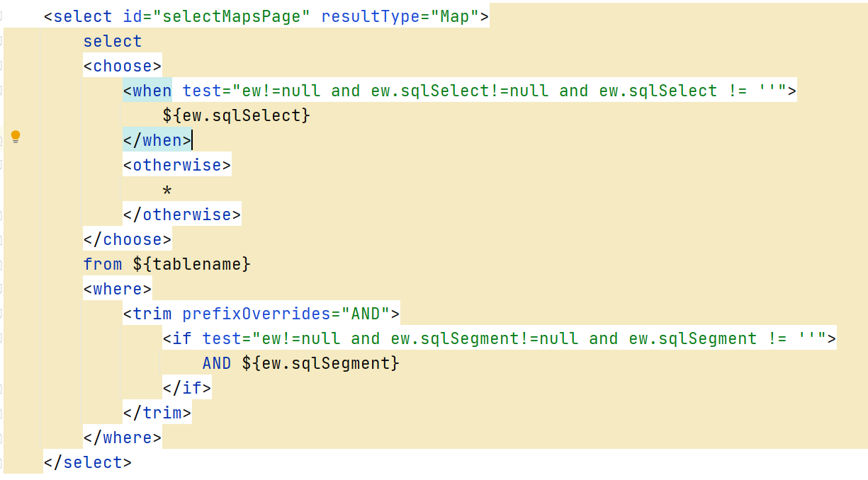Click the yellow lightbulb intention icon
Screen dimensions: 868x480
click(x=16, y=137)
